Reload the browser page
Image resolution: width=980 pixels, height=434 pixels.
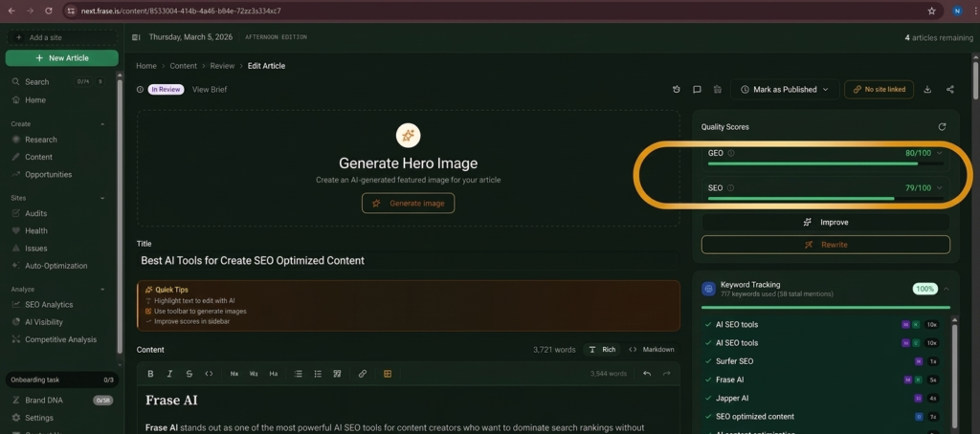coord(49,11)
